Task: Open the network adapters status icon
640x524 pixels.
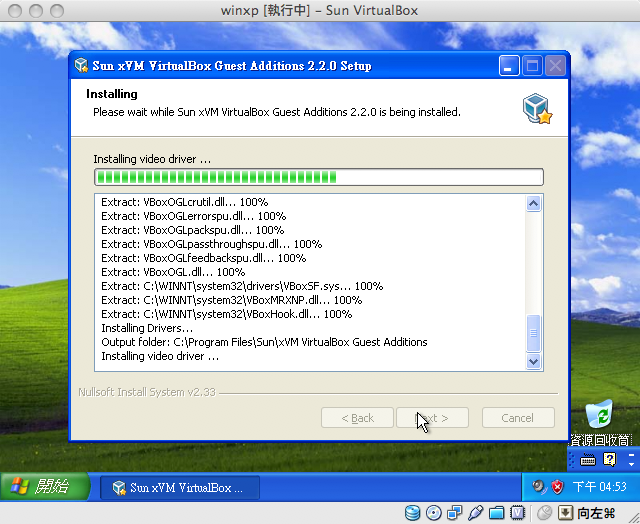Action: click(454, 513)
